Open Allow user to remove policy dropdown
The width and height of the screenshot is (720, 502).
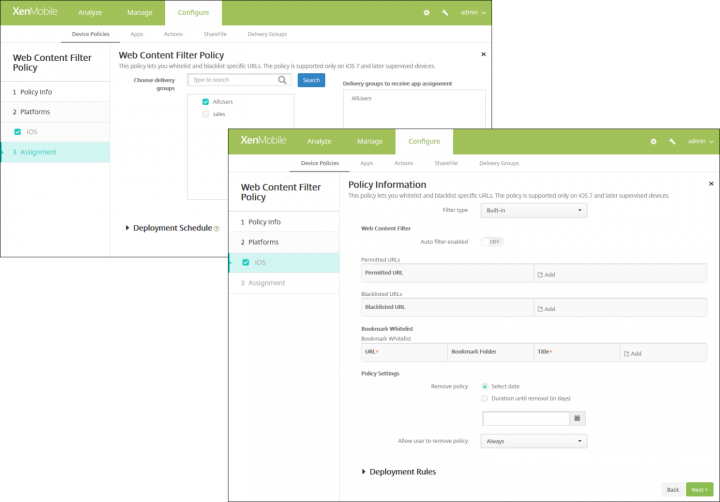tap(534, 441)
